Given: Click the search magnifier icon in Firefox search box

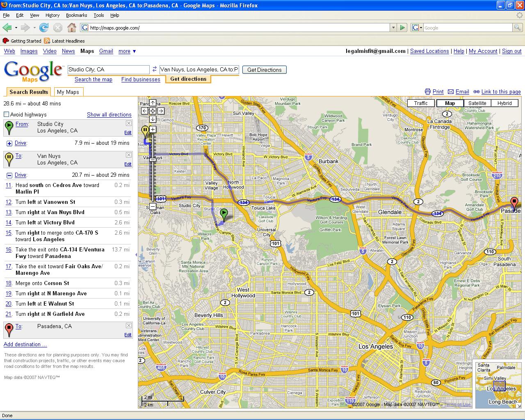Looking at the screenshot, I should pyautogui.click(x=518, y=27).
